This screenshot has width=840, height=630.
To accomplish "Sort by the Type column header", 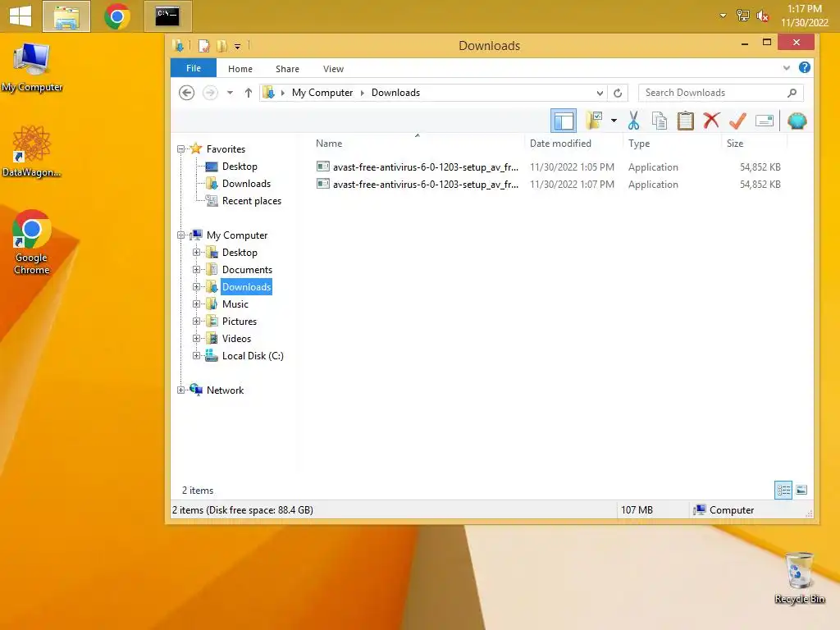I will tap(638, 143).
